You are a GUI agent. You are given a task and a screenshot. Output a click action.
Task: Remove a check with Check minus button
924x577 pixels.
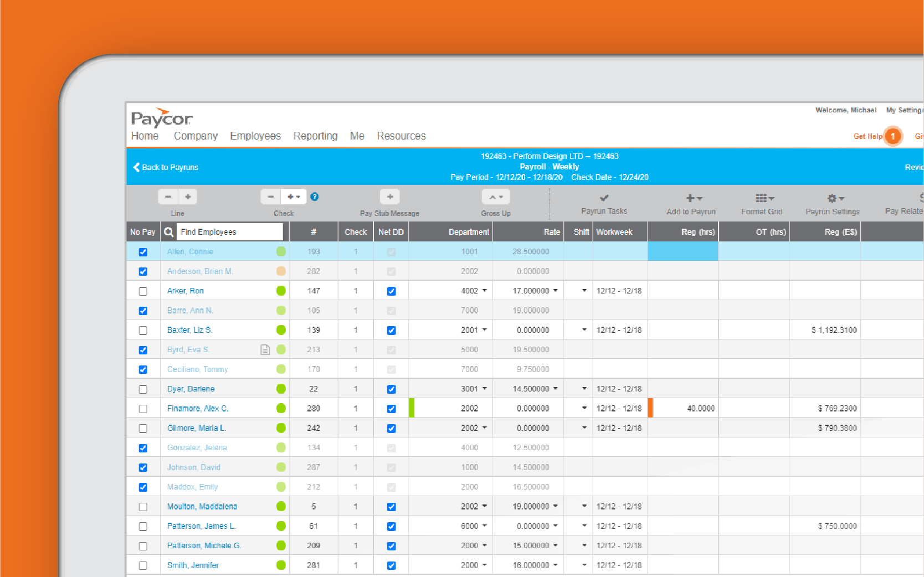270,197
